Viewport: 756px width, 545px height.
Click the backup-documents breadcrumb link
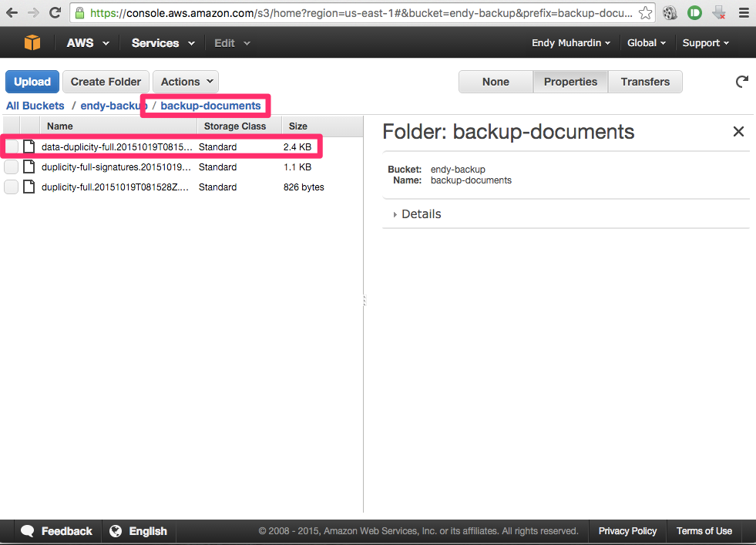210,106
